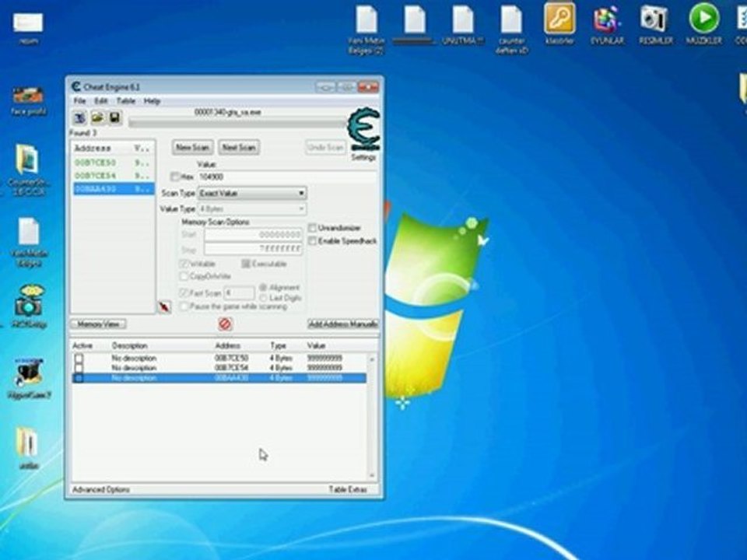This screenshot has width=747, height=560.
Task: Toggle the Executable checkbox
Action: click(246, 264)
